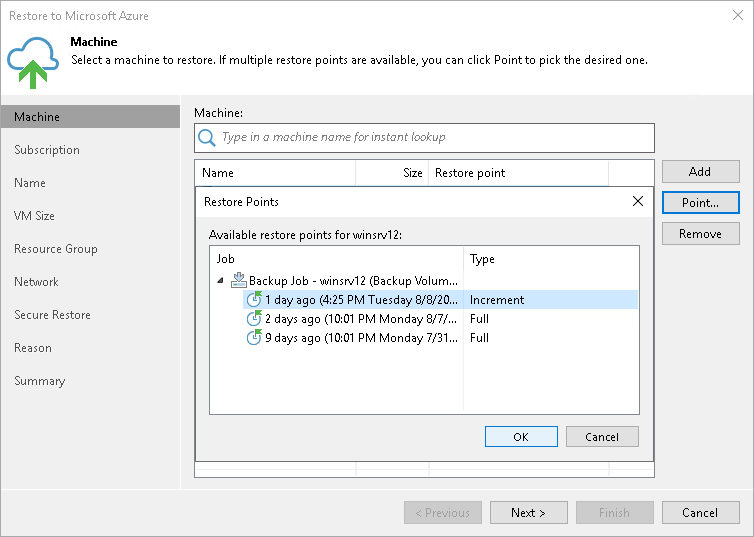The height and width of the screenshot is (537, 754).
Task: Close the Restore Points dialog with X
Action: [638, 201]
